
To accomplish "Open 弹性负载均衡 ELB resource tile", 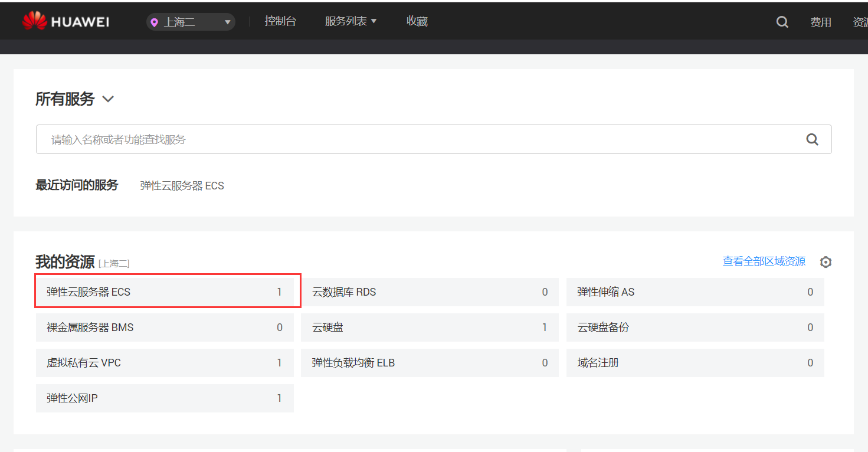I will pyautogui.click(x=430, y=363).
